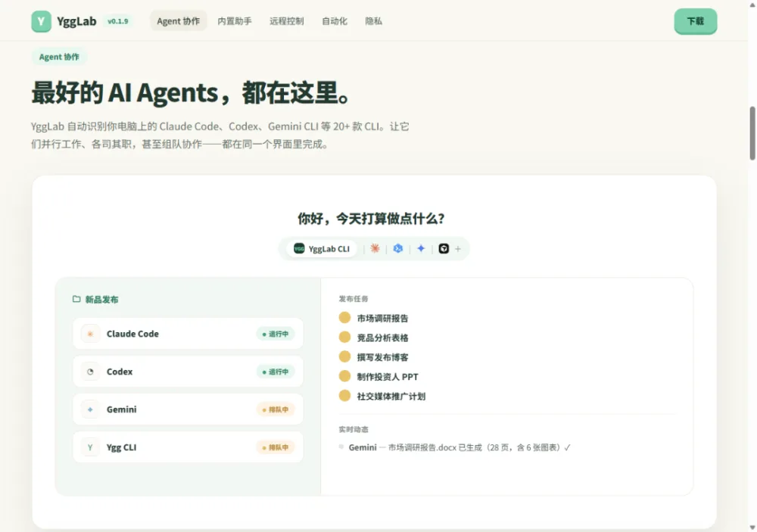Click the v0.1.9 version badge

click(118, 21)
